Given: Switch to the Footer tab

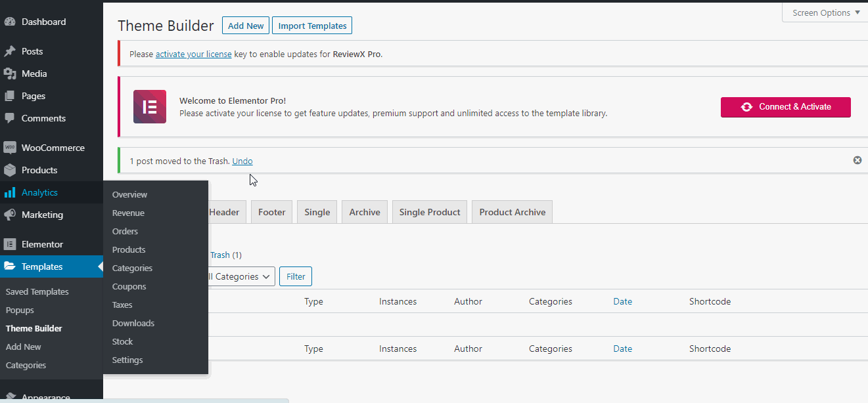Looking at the screenshot, I should 271,212.
